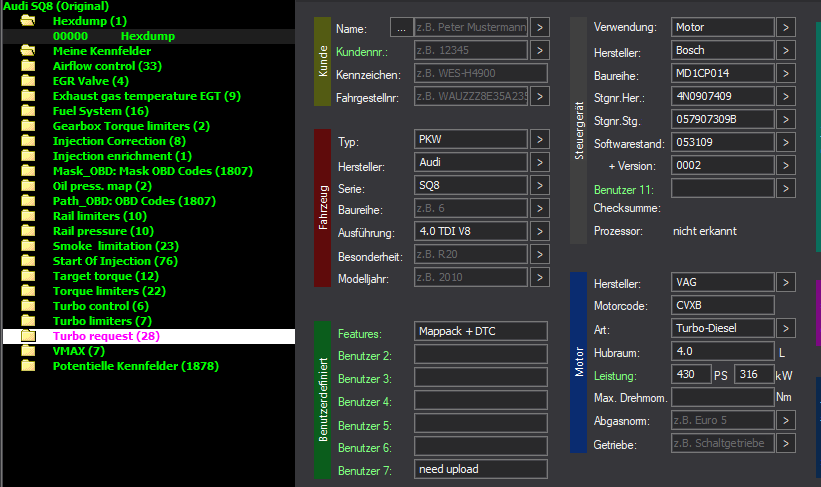Screen dimensions: 821x487
Task: Open the Abgasnorm arrow list
Action: [x=785, y=420]
